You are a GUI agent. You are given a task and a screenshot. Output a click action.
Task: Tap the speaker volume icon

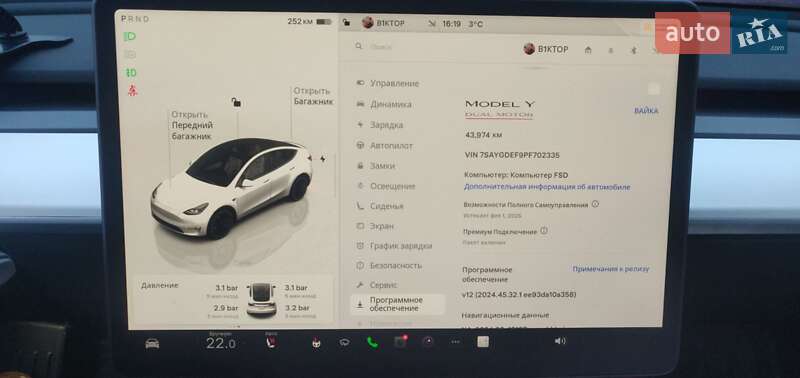[x=560, y=341]
